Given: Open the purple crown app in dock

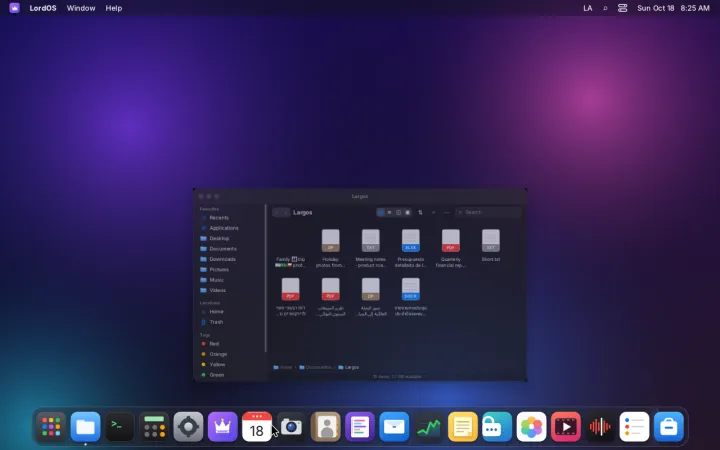Looking at the screenshot, I should click(223, 427).
